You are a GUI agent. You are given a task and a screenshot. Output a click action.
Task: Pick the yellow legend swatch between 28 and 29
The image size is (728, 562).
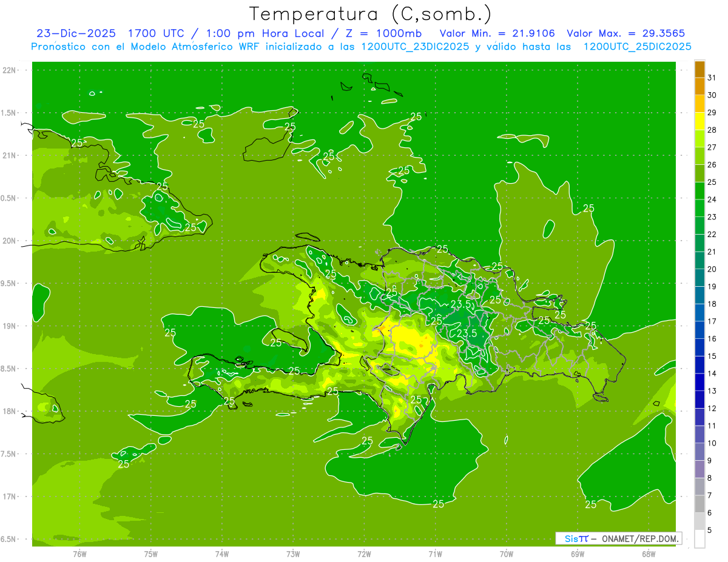699,121
